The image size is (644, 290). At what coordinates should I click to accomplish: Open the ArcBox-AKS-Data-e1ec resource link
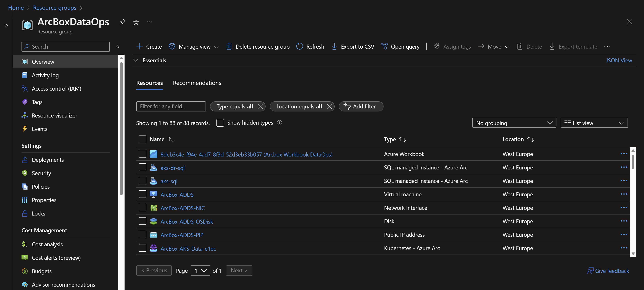188,248
